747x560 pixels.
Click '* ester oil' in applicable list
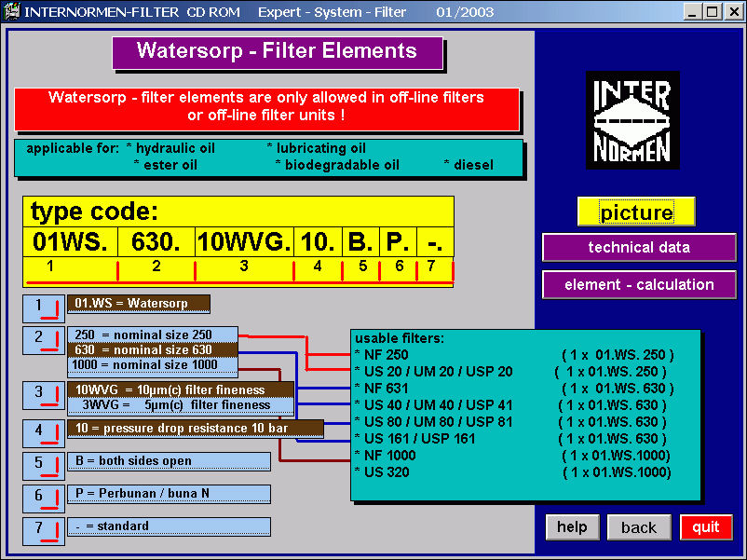point(165,165)
